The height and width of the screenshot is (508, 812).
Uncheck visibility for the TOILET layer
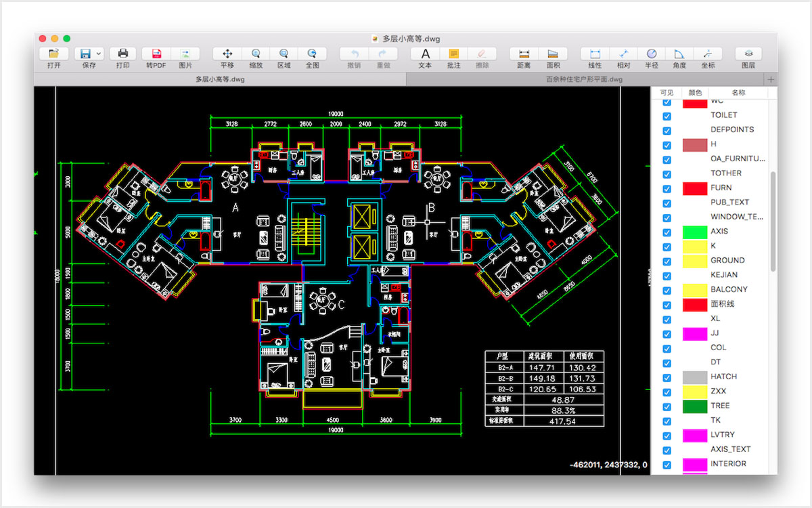667,116
